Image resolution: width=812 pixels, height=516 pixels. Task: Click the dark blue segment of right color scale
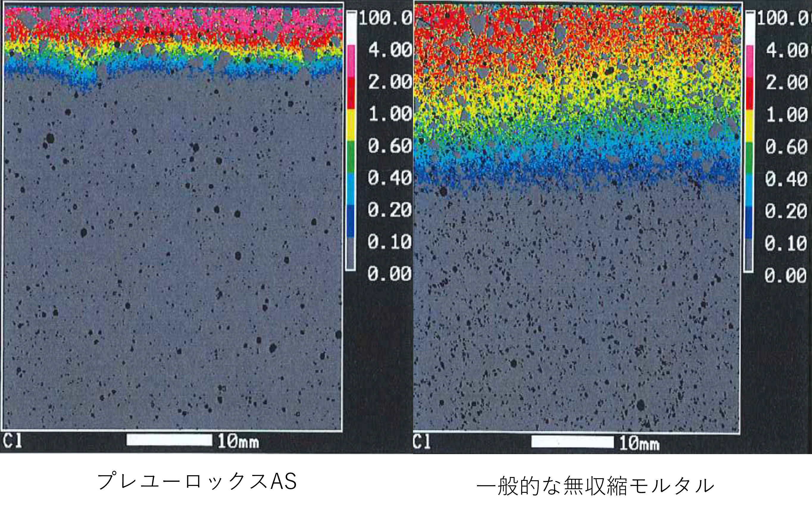pyautogui.click(x=749, y=222)
